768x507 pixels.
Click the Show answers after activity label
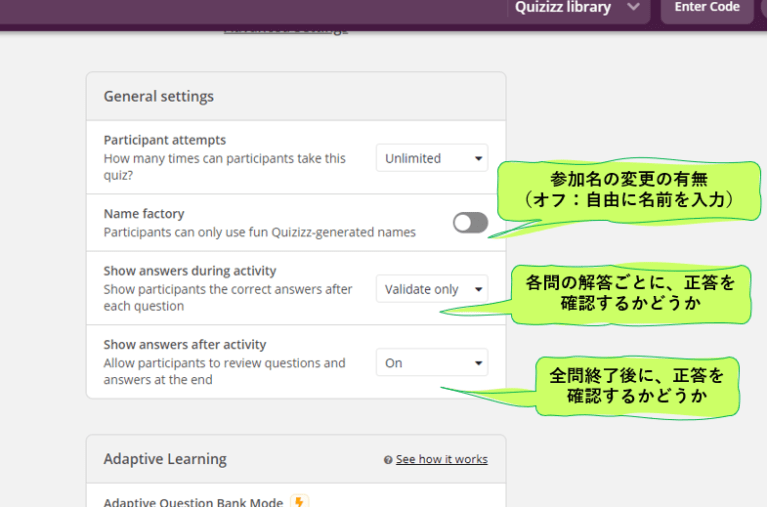tap(185, 344)
